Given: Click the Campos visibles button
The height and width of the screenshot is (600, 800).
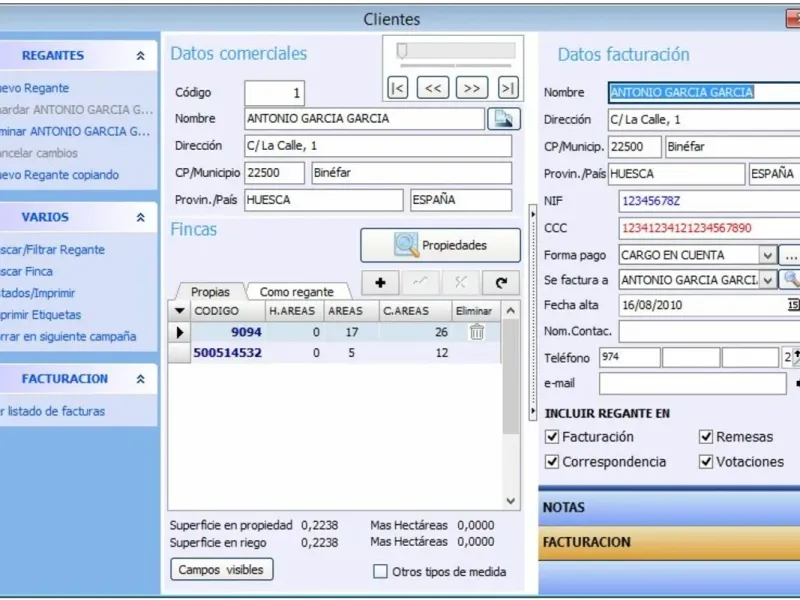Looking at the screenshot, I should pyautogui.click(x=221, y=569).
